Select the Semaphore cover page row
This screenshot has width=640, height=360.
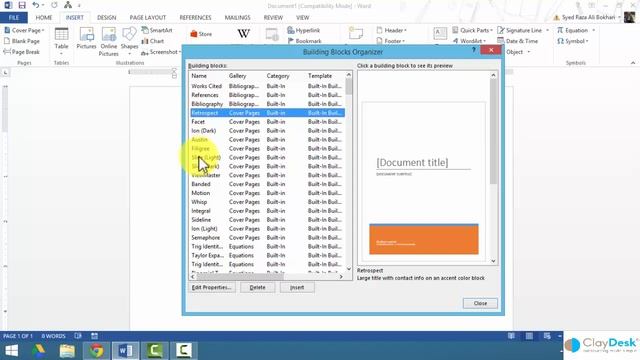267,238
